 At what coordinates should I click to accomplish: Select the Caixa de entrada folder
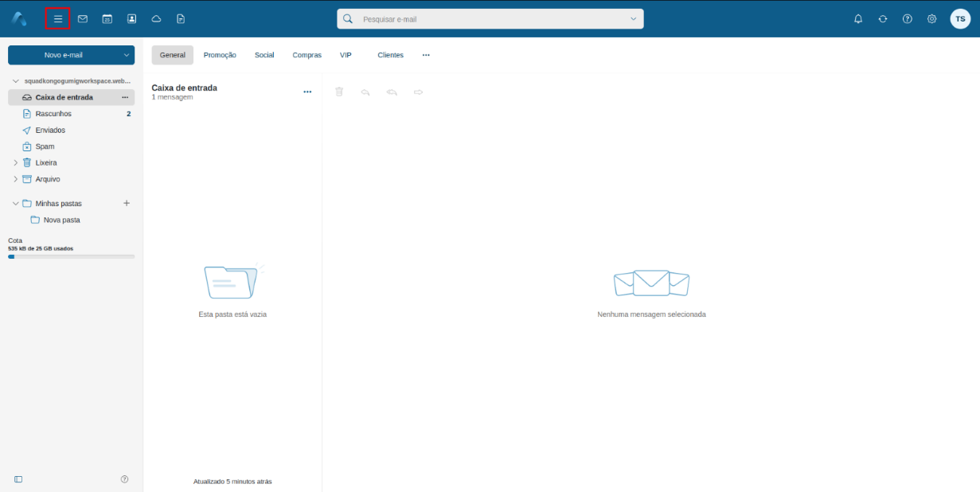(72, 97)
